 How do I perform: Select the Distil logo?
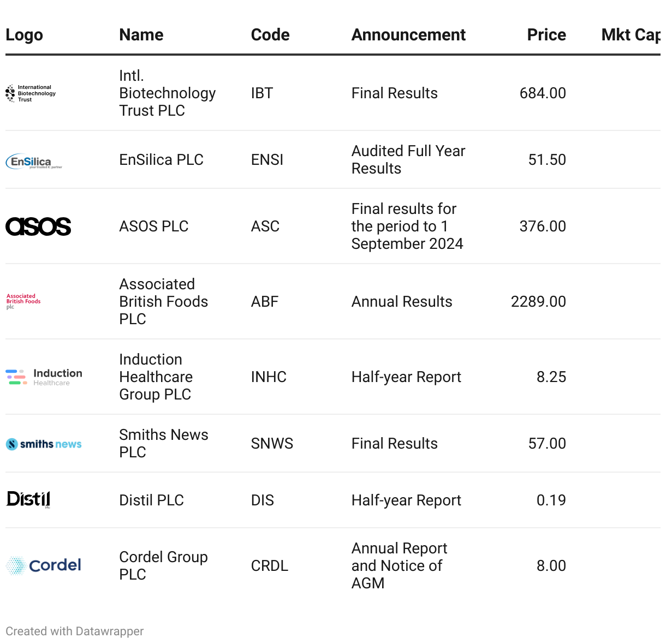click(x=28, y=499)
